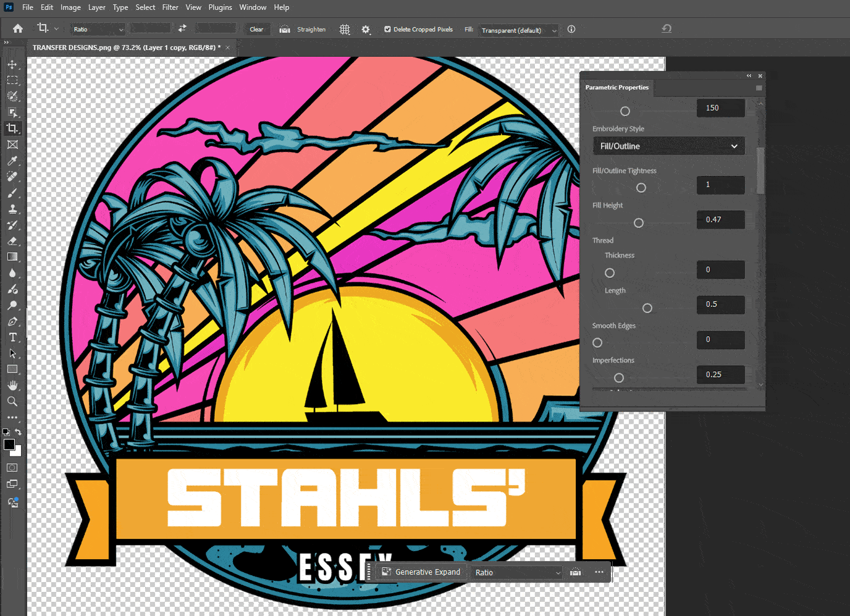Select the Blur tool
Viewport: 850px width, 616px height.
pyautogui.click(x=12, y=273)
